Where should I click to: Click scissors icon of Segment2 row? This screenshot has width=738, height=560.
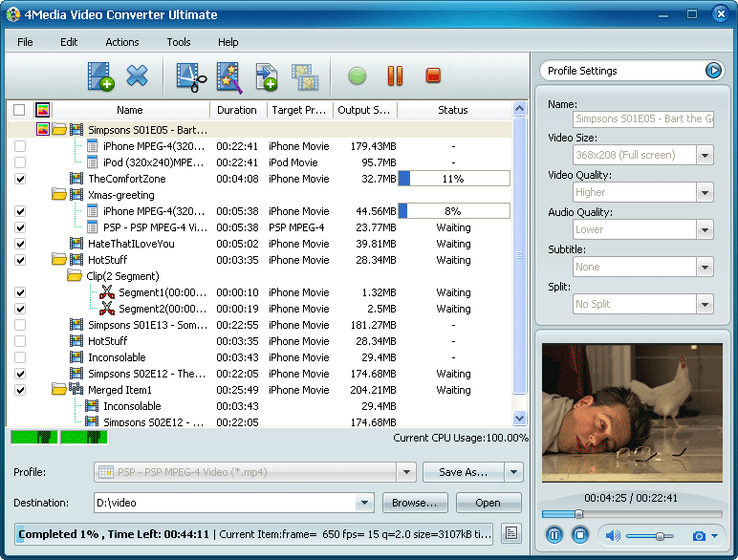pos(107,309)
